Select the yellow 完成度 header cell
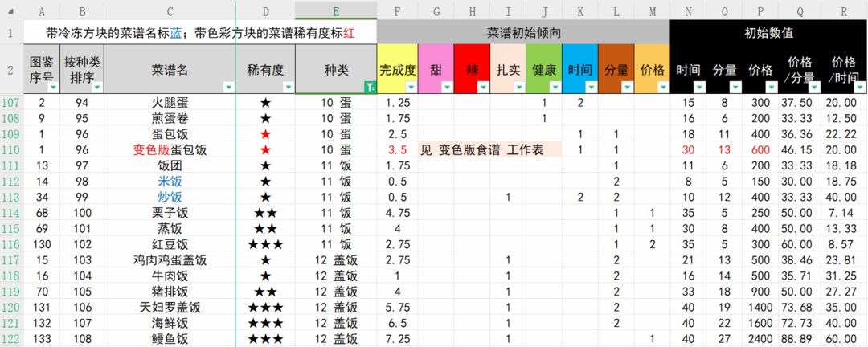 tap(398, 69)
